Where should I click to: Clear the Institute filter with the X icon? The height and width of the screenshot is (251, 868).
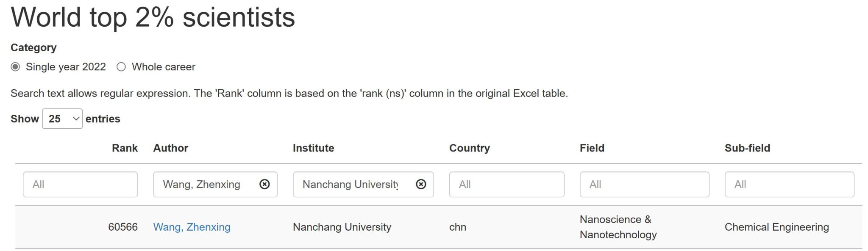(x=421, y=184)
